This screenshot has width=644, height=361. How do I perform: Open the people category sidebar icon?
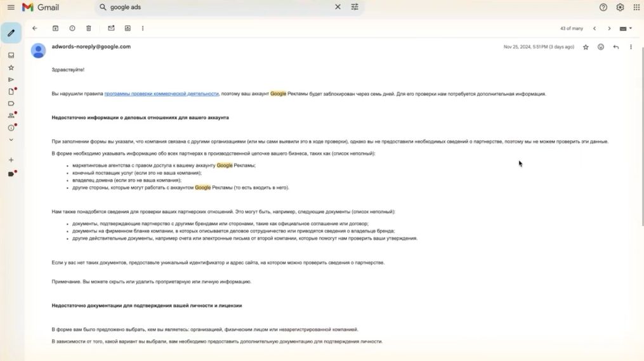tap(11, 115)
